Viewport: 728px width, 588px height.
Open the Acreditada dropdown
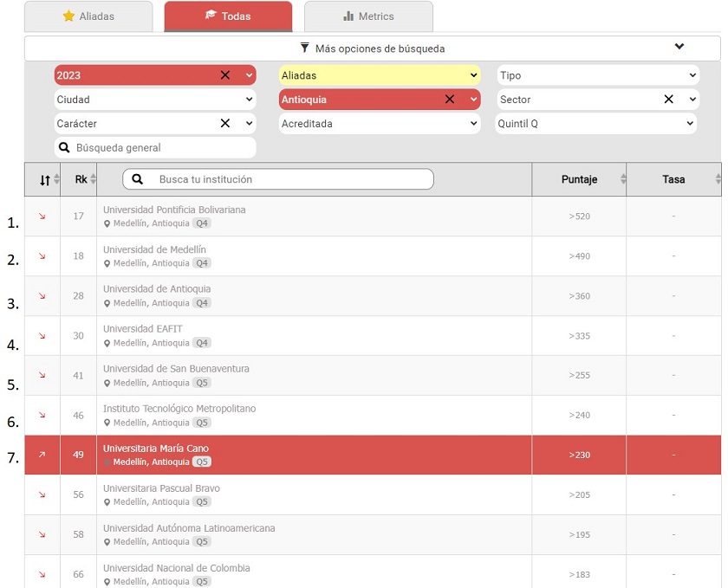click(380, 124)
